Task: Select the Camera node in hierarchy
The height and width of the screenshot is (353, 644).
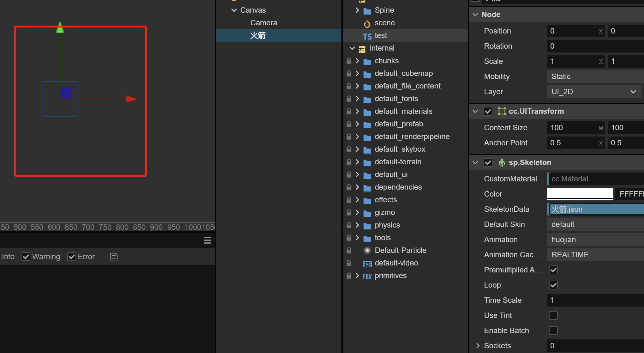Action: (x=263, y=23)
